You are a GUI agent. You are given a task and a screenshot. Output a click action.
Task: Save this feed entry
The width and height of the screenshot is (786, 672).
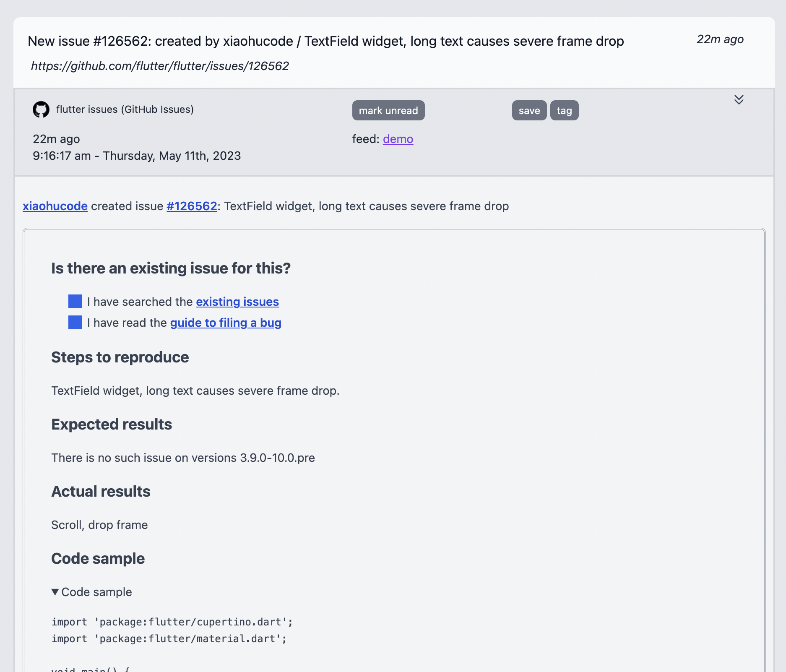(x=529, y=110)
